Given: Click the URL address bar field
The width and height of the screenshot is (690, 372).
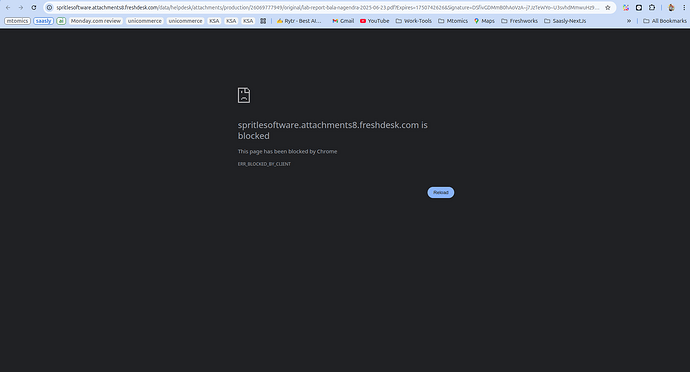Looking at the screenshot, I should pos(327,7).
